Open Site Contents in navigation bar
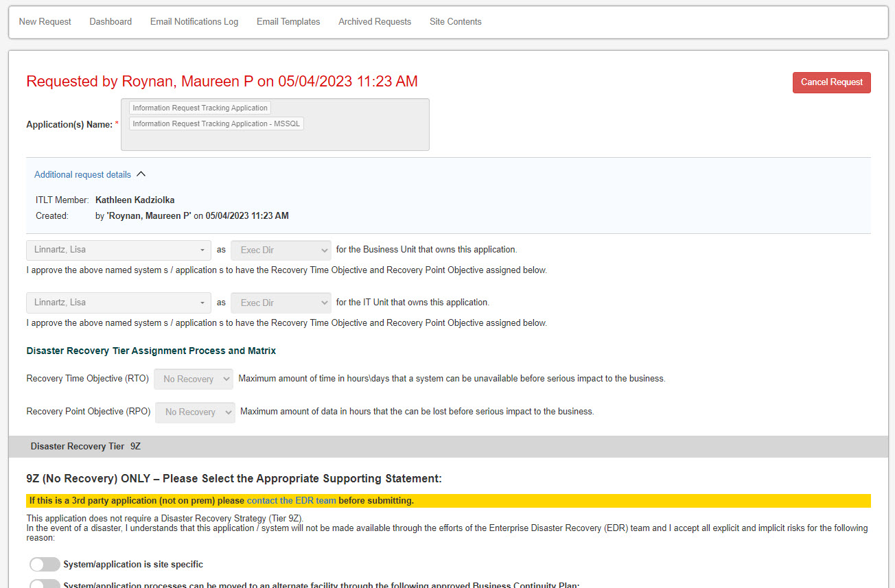 coord(456,22)
